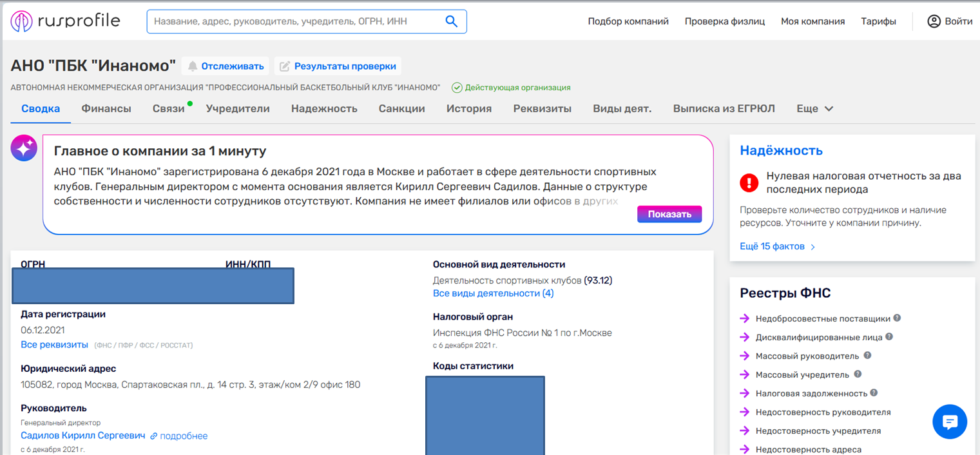980x455 pixels.
Task: Click the search magnifier icon
Action: pyautogui.click(x=452, y=21)
